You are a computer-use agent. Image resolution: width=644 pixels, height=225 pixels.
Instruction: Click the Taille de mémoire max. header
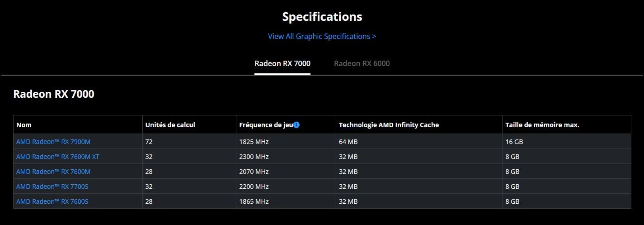(542, 125)
